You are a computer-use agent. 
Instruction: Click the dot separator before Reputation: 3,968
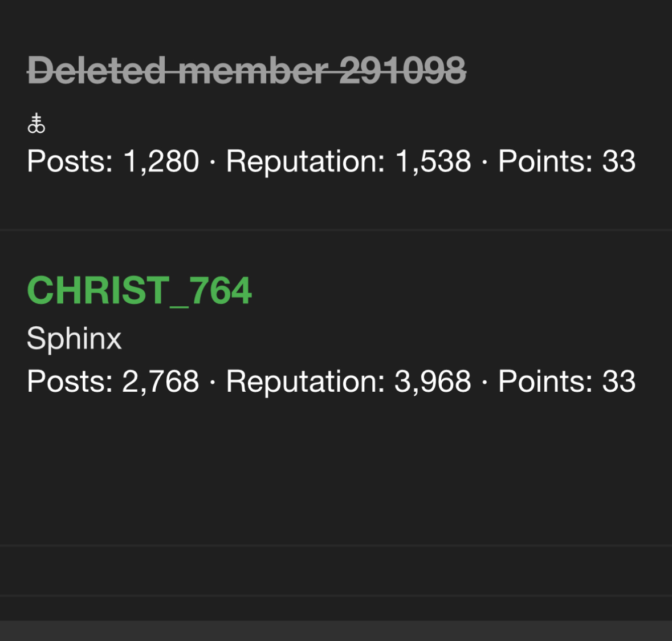[x=213, y=383]
